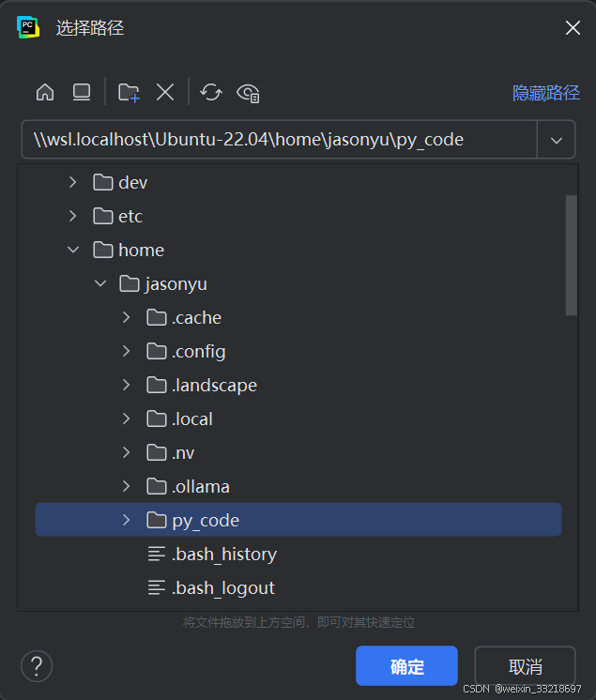Expand the py_code folder chevron
This screenshot has height=700, width=596.
tap(127, 520)
